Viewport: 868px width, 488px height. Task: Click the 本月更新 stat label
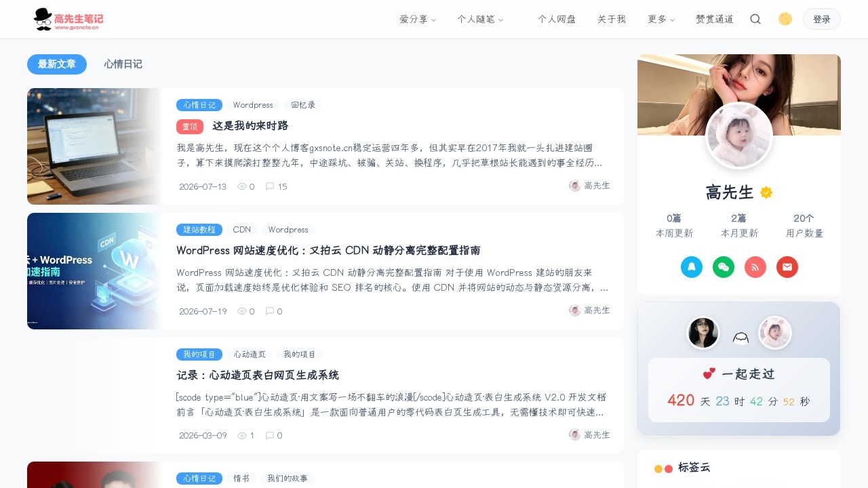[x=739, y=233]
